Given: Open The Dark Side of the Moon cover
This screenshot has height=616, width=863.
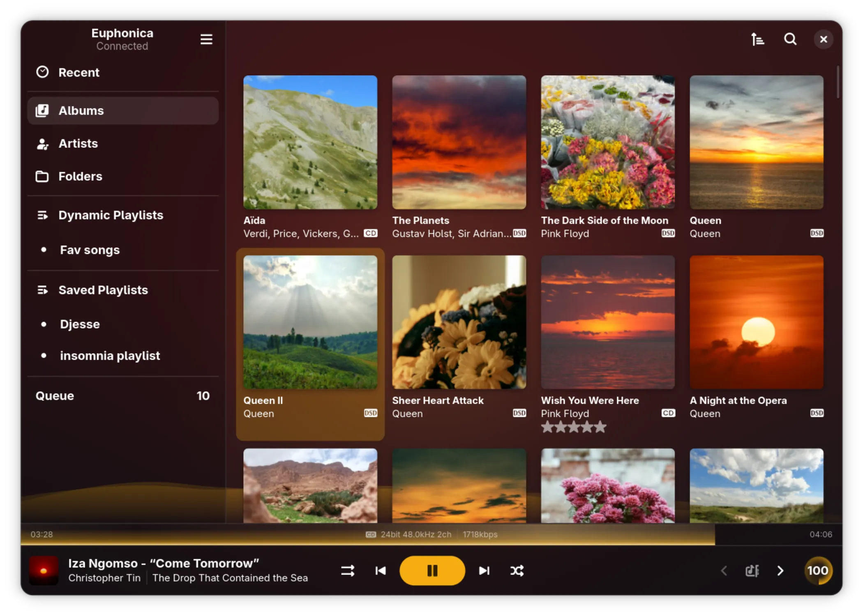Looking at the screenshot, I should click(x=608, y=142).
